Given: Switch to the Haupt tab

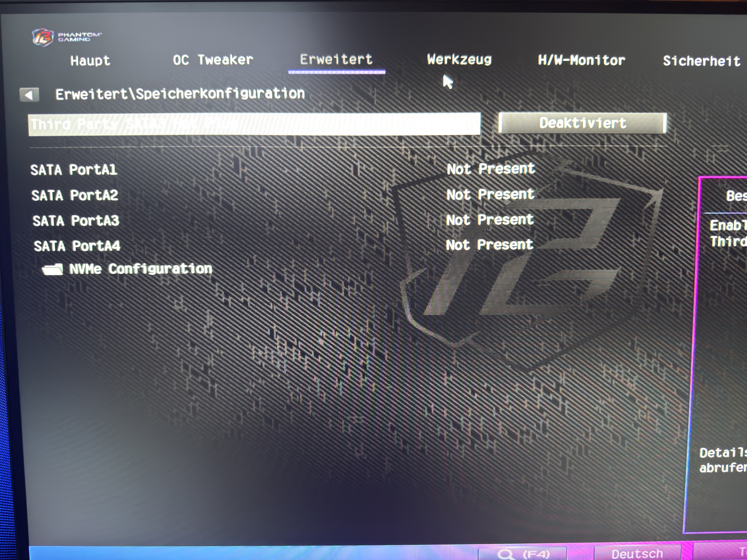Looking at the screenshot, I should click(x=90, y=61).
